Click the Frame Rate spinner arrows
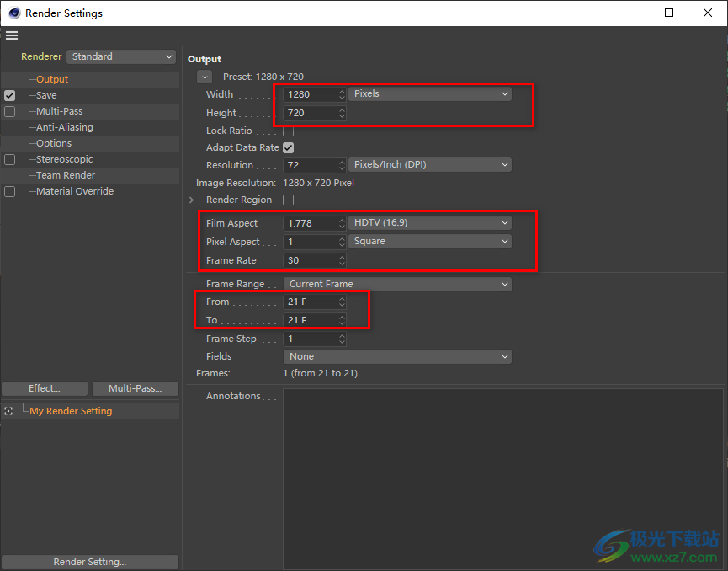The image size is (728, 571). (343, 260)
